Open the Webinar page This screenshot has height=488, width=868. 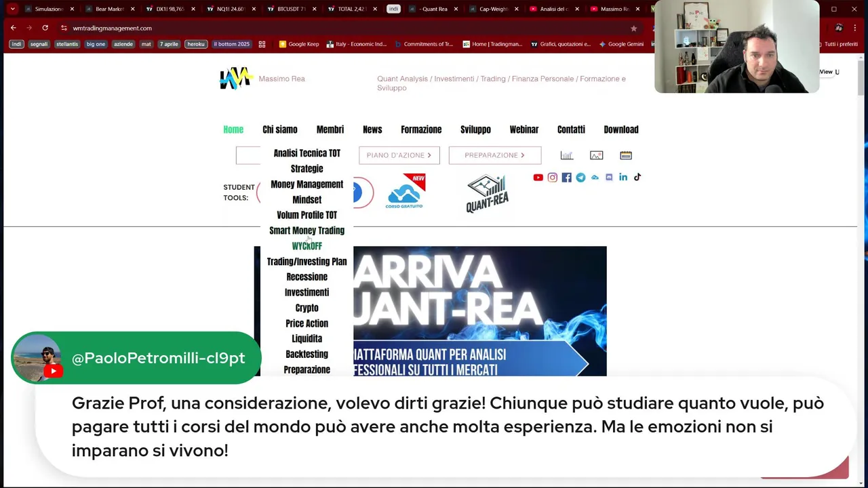coord(524,129)
